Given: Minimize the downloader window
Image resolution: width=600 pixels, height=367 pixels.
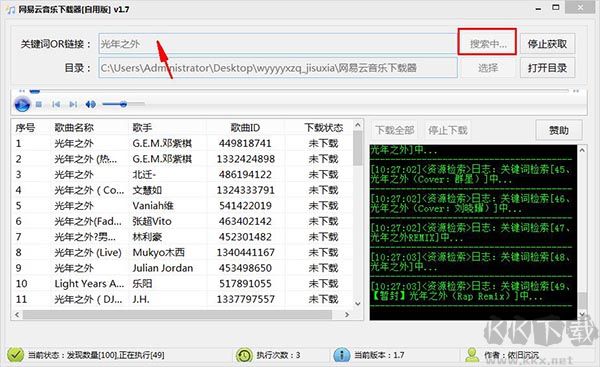Looking at the screenshot, I should [x=538, y=9].
